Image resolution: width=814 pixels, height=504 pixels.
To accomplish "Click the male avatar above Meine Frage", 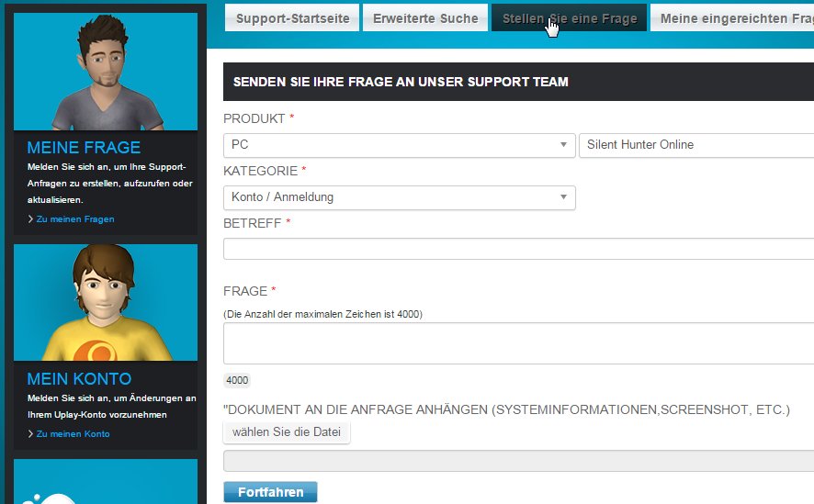I will coord(106,72).
